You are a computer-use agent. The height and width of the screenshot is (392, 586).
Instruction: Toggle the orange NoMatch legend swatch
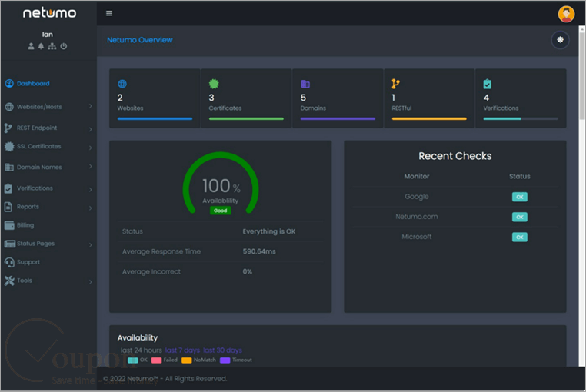tap(186, 360)
